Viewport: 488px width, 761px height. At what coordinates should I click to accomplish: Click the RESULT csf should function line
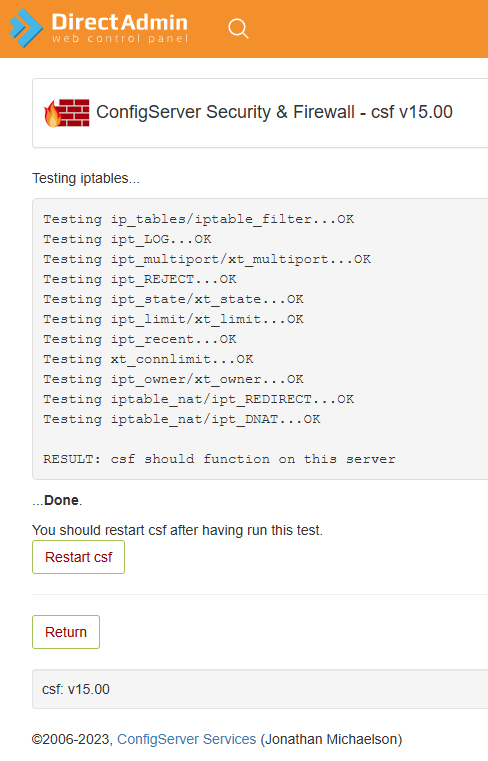click(219, 459)
